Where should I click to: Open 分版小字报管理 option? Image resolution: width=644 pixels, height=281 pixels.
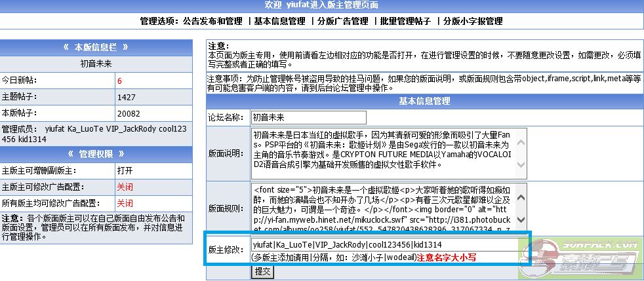pos(472,21)
